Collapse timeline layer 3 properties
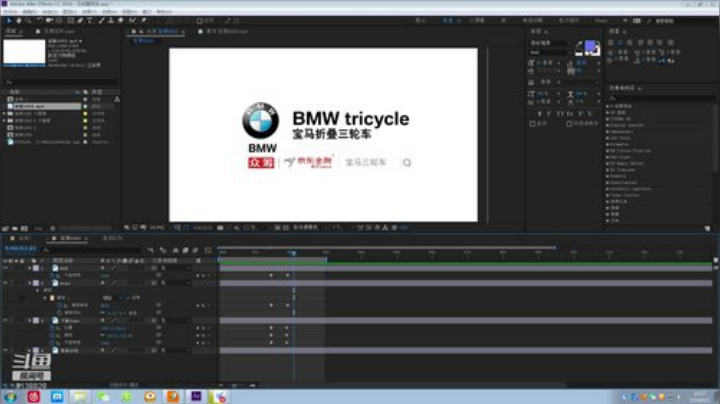Viewport: 720px width, 404px height. (30, 320)
